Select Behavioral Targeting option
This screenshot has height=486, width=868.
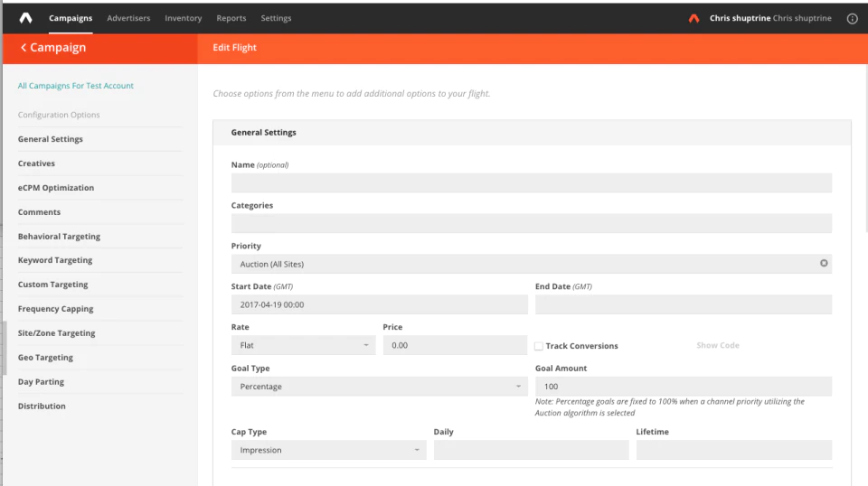click(60, 237)
